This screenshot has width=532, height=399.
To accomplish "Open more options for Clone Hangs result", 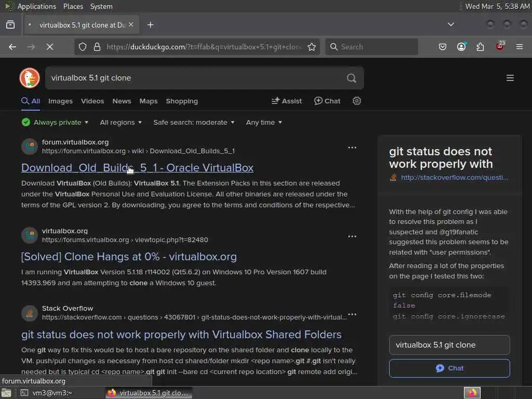I will [352, 236].
